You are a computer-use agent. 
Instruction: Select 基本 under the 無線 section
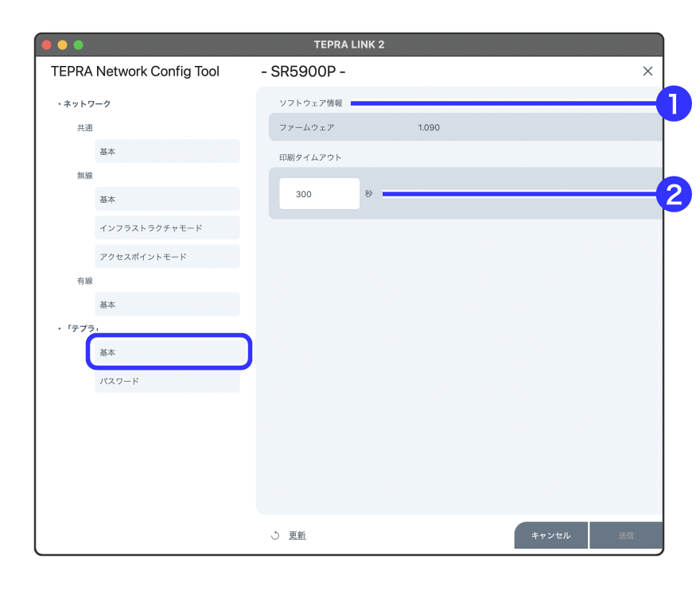[167, 199]
